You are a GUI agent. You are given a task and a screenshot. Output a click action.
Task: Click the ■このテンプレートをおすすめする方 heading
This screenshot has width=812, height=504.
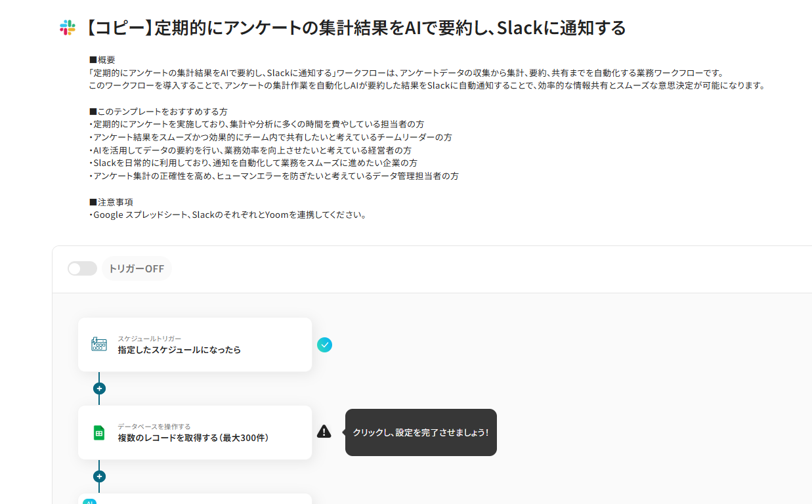click(158, 112)
